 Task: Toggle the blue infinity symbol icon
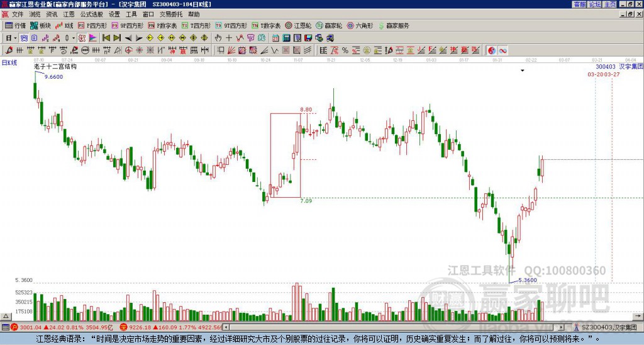click(x=502, y=50)
